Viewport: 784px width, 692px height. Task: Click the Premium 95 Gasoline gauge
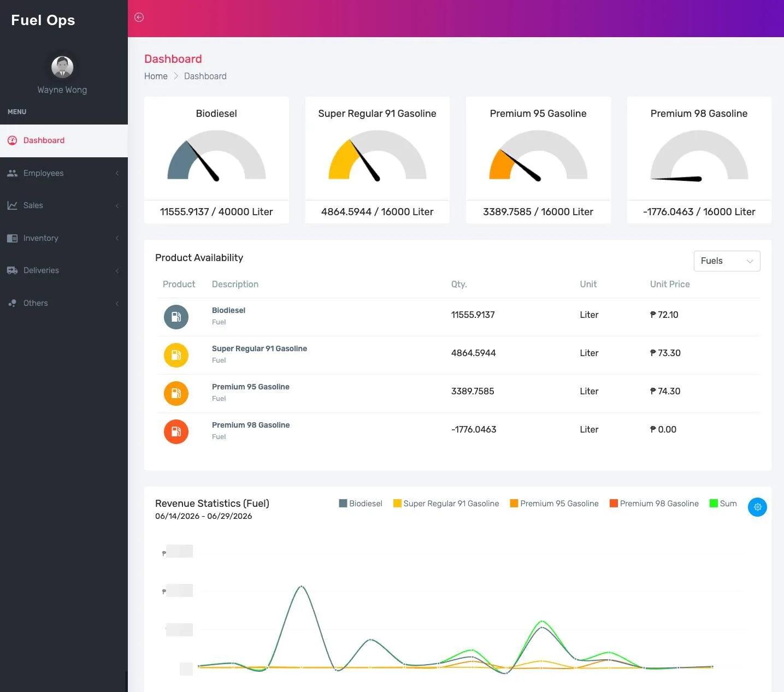click(538, 155)
